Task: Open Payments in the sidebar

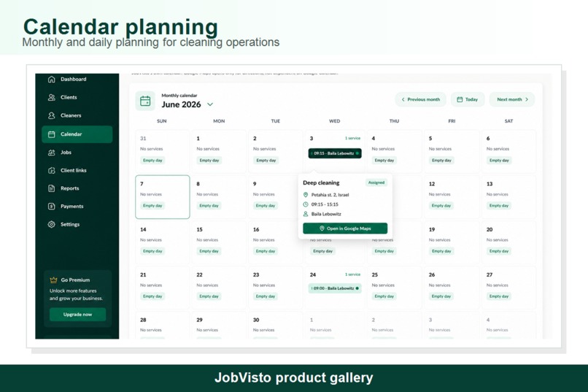Action: (x=77, y=207)
